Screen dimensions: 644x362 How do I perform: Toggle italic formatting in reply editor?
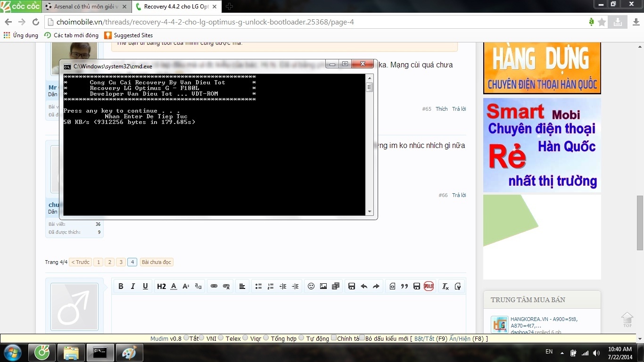133,286
